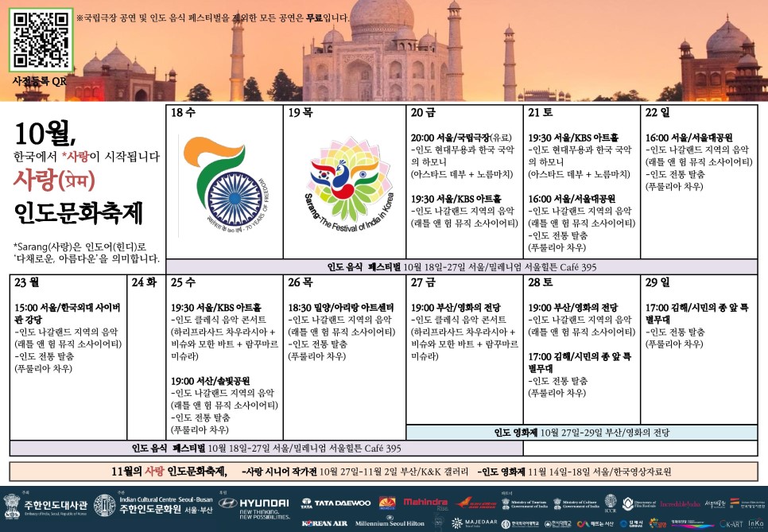This screenshot has height=532, width=768.
Task: Click the Sarang Festival peacock lotus logo
Action: coord(349,184)
